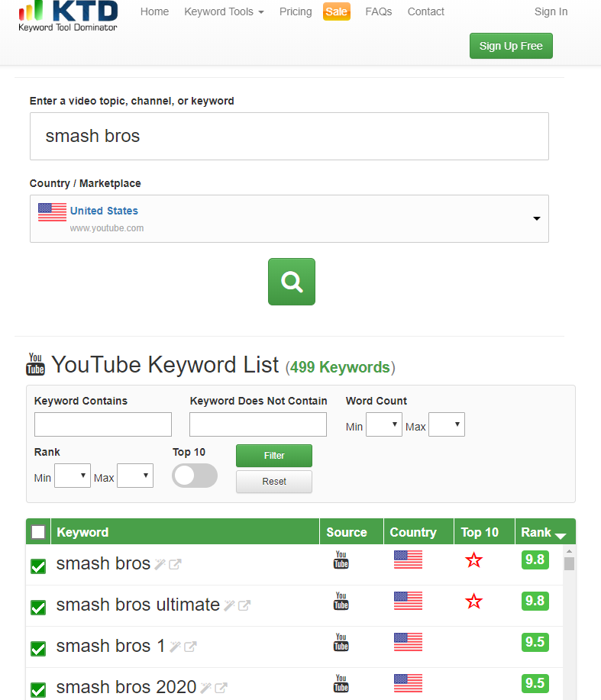Image resolution: width=601 pixels, height=700 pixels.
Task: Click 9.5 rank badge for 'smash bros 2020'
Action: [535, 683]
